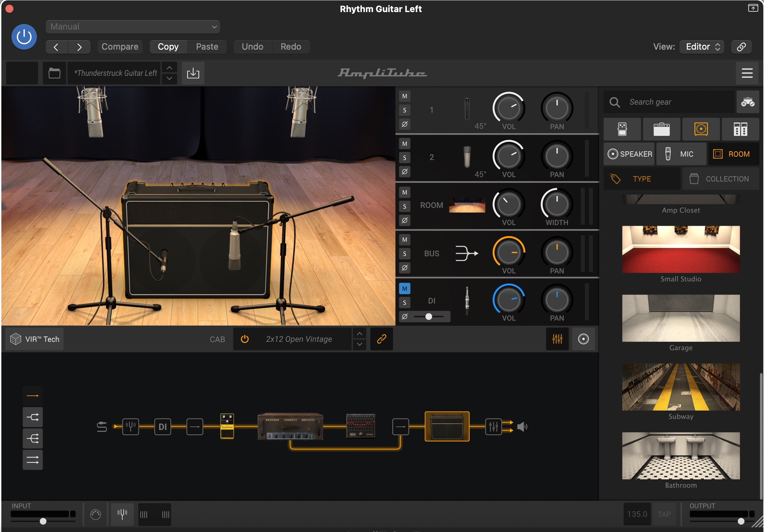Click the Copy button
The image size is (764, 532).
tap(168, 47)
